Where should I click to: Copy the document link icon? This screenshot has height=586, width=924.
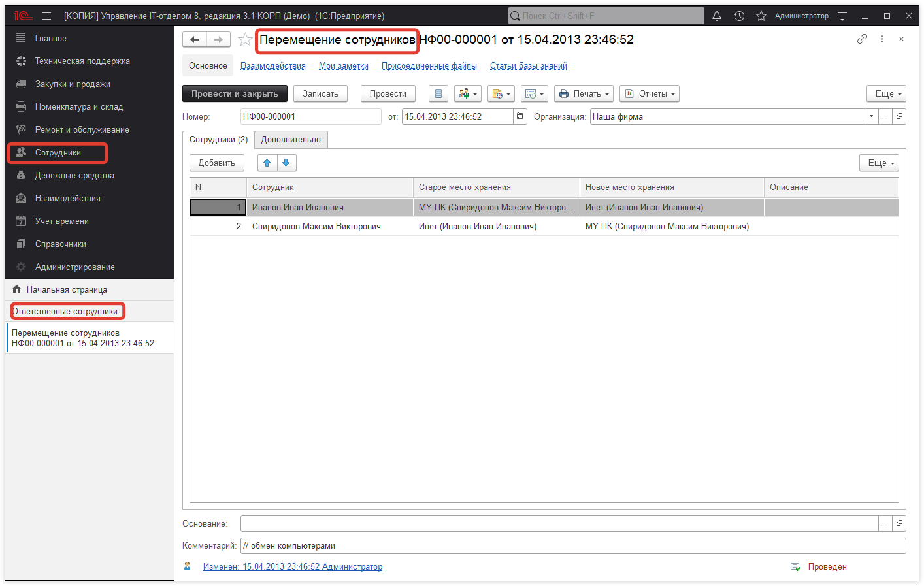862,39
